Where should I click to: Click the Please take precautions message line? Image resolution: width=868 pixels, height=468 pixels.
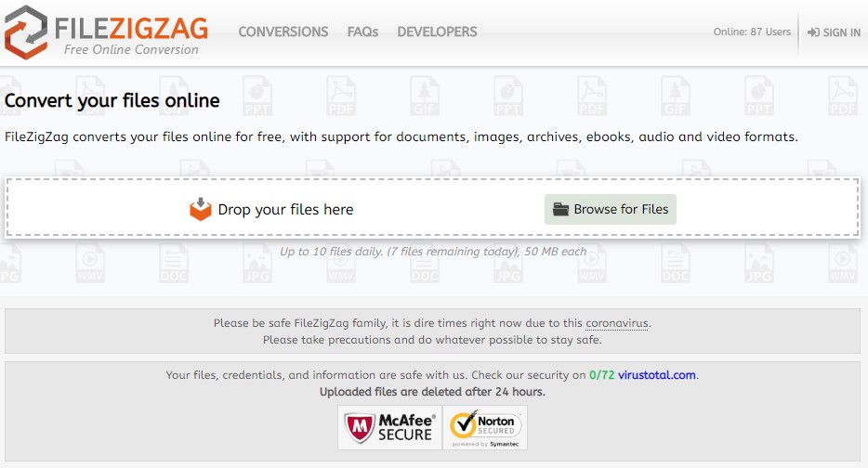[x=432, y=340]
